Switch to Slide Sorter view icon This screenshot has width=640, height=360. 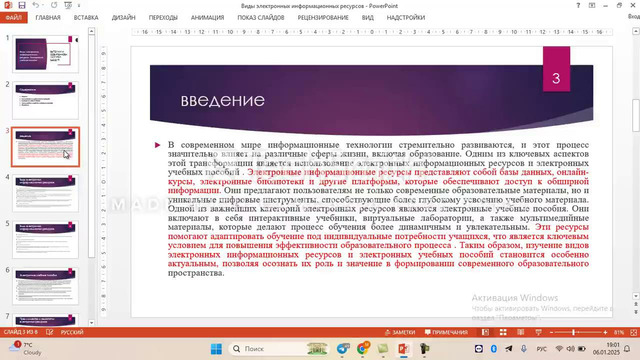point(503,332)
